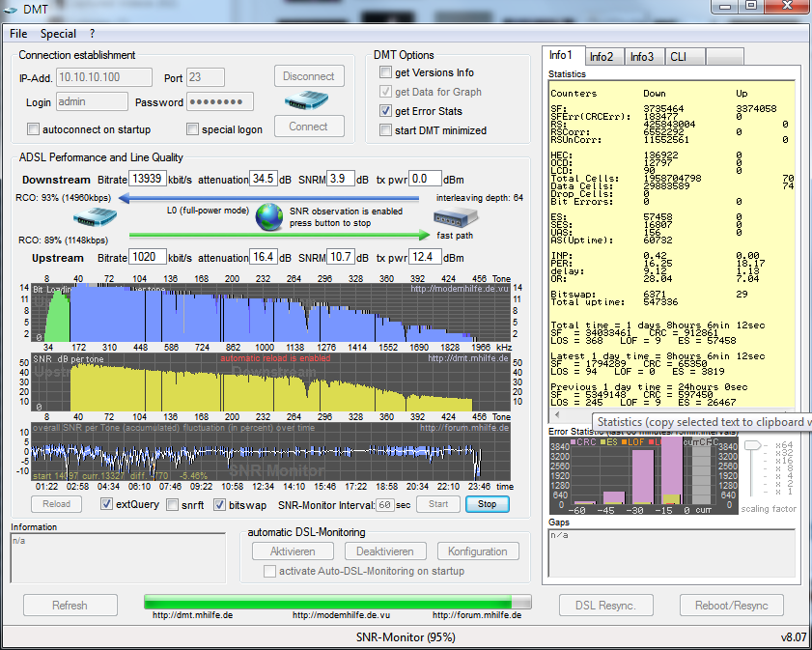Click the modem icon between Disconnect and Connect
Image resolution: width=812 pixels, height=650 pixels.
(x=308, y=101)
